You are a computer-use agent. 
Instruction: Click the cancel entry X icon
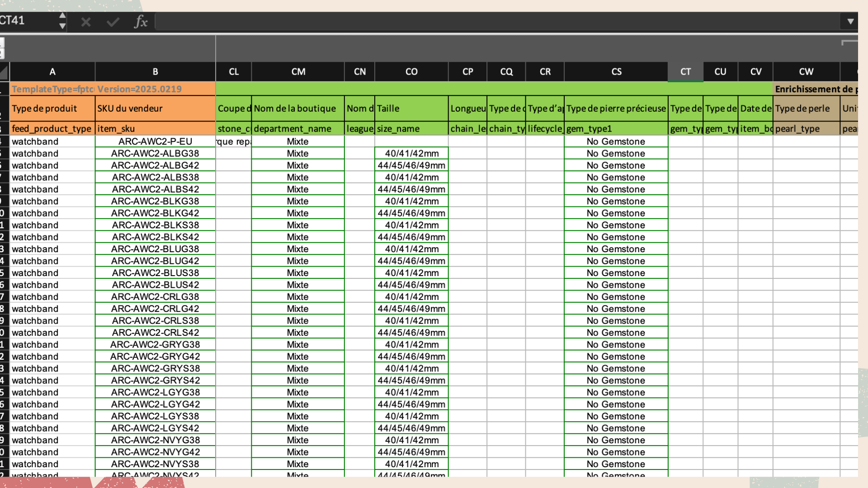(x=86, y=22)
